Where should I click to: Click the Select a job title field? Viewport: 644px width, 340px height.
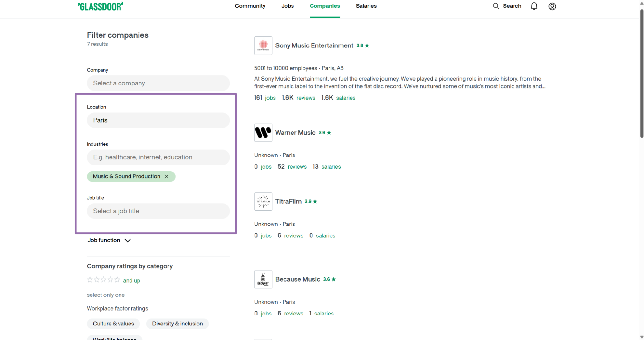coord(158,211)
